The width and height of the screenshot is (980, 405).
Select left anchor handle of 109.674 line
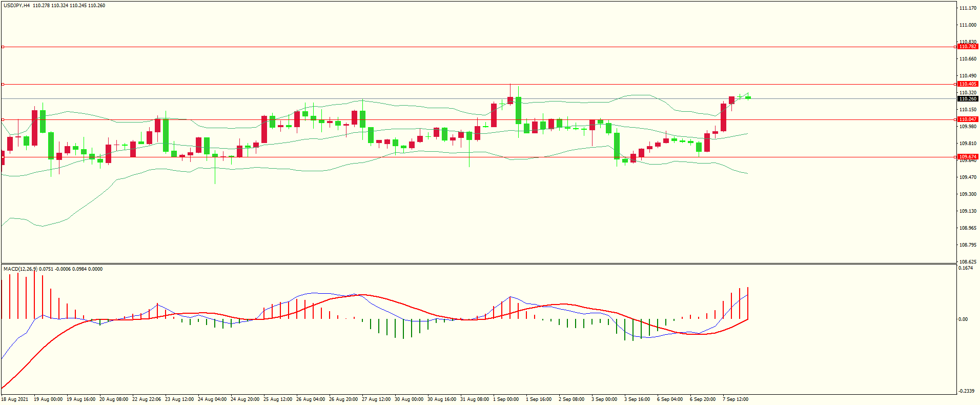click(3, 157)
